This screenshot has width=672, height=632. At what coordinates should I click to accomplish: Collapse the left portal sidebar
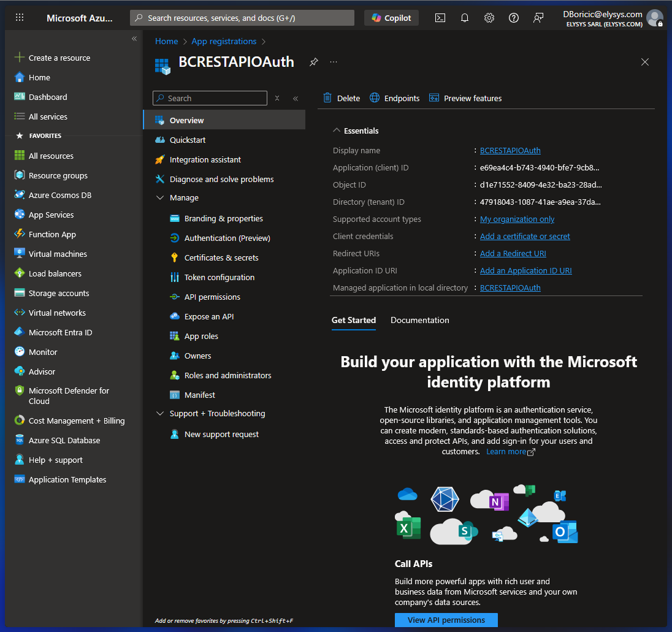(x=134, y=39)
